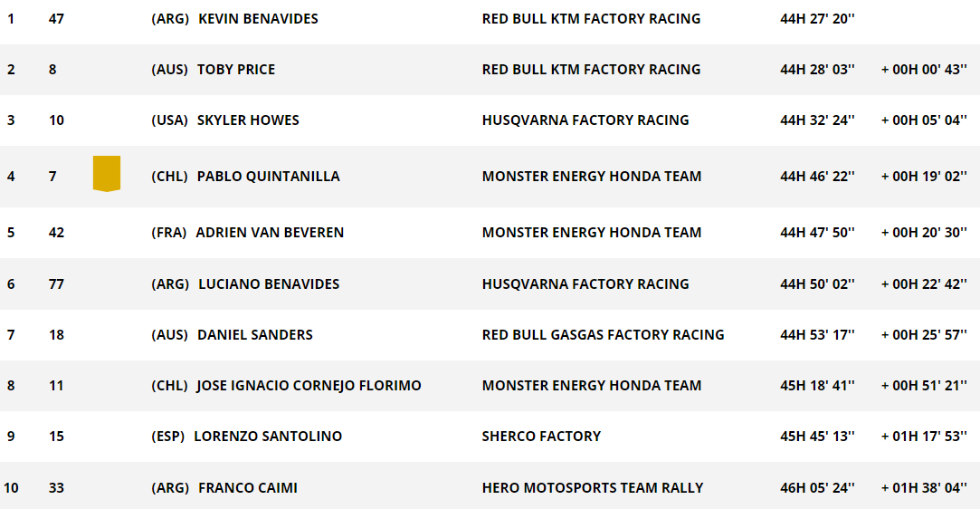Viewport: 980px width, 509px height.
Task: Open Lorenzo Santolino rider entry
Action: tap(268, 436)
